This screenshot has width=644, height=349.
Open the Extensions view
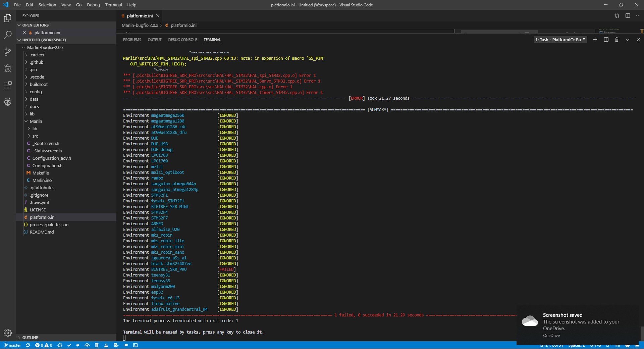tap(8, 85)
